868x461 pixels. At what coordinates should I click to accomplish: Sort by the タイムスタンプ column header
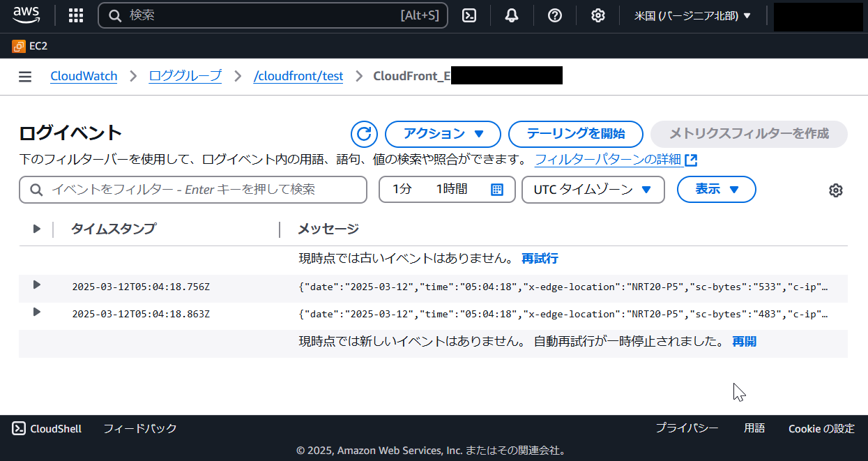point(114,229)
